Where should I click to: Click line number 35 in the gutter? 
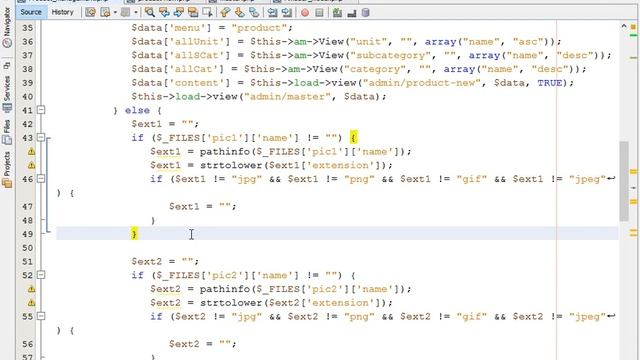(x=27, y=28)
